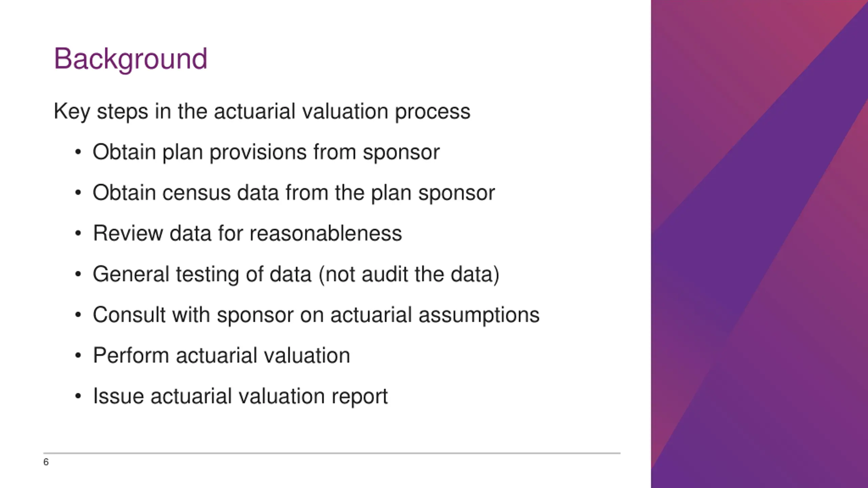Select the "Key steps in the actuarial valuation process" heading
Screen dimensions: 868x488
tap(262, 111)
